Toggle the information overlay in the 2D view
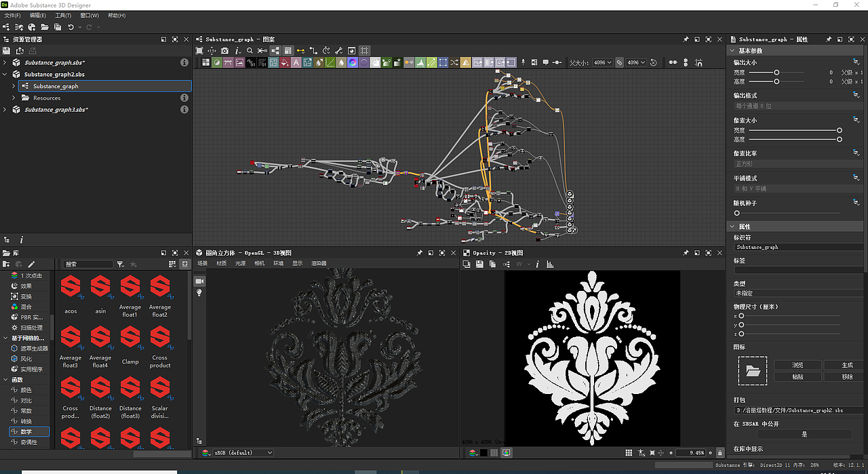 point(537,264)
